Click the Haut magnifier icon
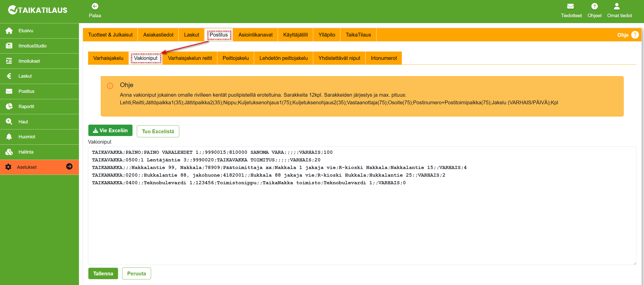This screenshot has height=285, width=644. coord(9,122)
